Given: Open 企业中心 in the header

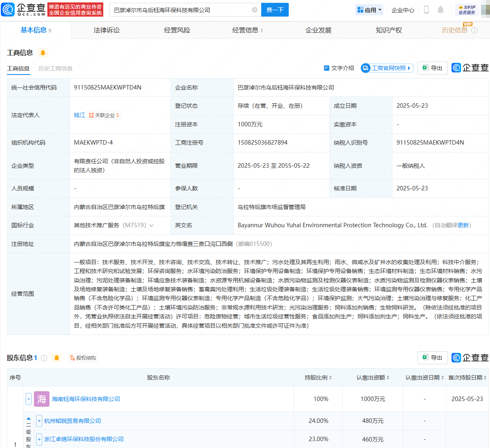Looking at the screenshot, I should [403, 10].
